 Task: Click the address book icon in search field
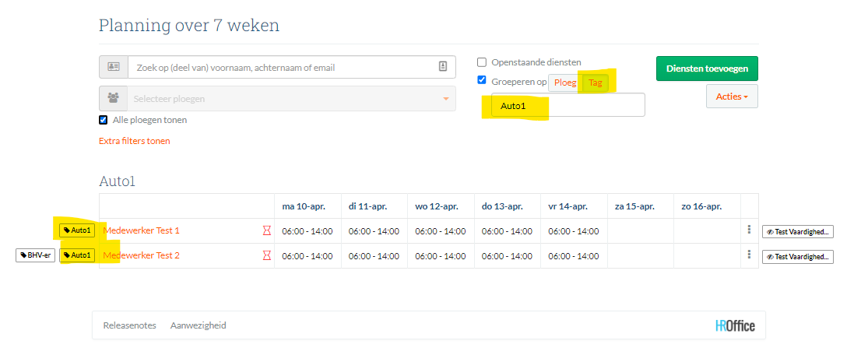point(442,67)
